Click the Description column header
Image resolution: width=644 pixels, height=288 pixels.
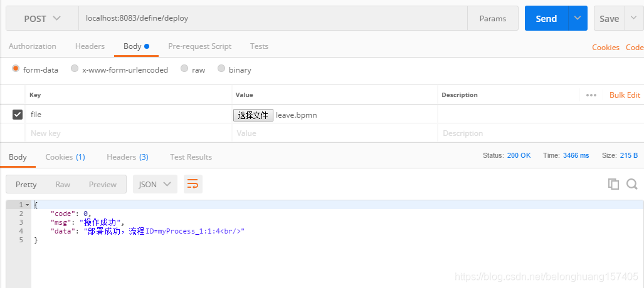[460, 95]
